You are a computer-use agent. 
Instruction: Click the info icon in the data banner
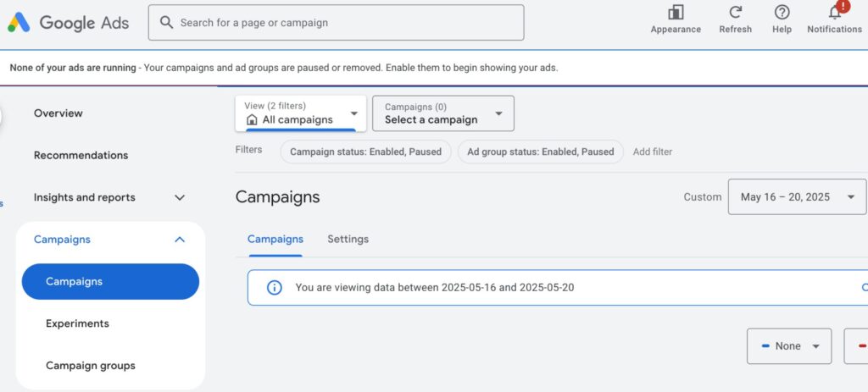pos(275,288)
